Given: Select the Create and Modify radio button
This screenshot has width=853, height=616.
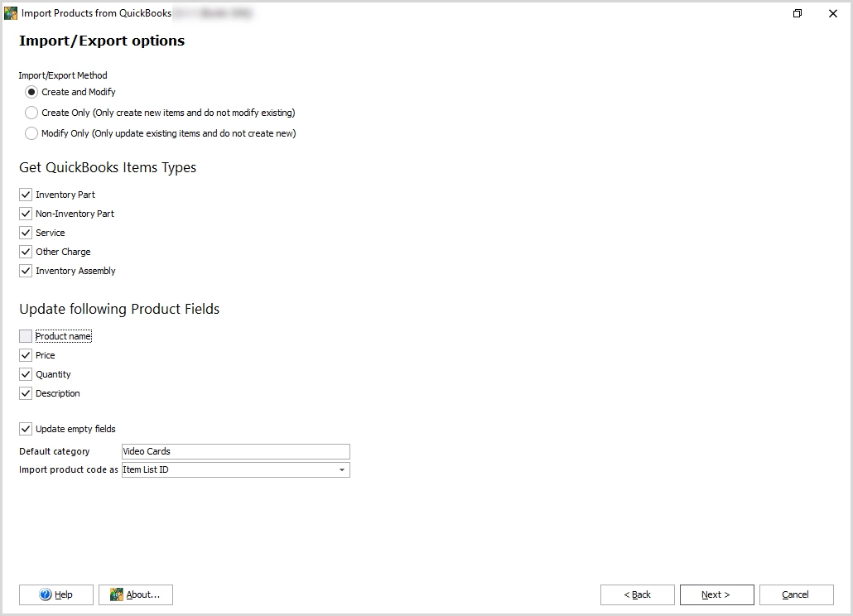Looking at the screenshot, I should coord(31,92).
